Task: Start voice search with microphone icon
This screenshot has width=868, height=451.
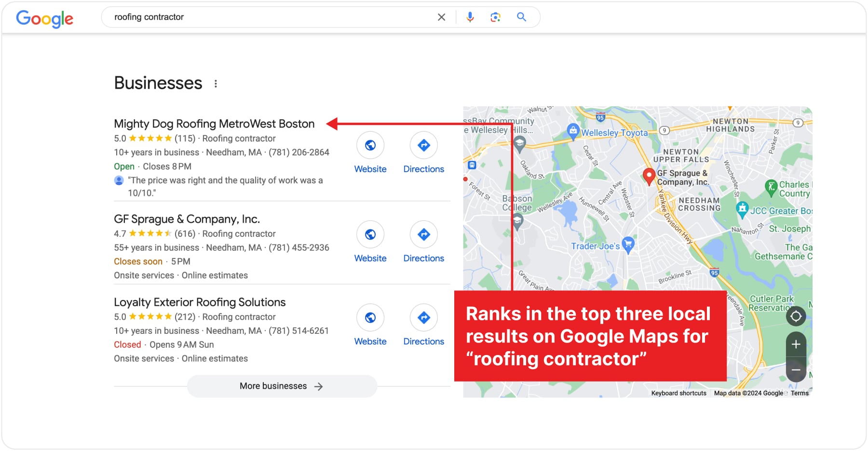Action: tap(470, 17)
